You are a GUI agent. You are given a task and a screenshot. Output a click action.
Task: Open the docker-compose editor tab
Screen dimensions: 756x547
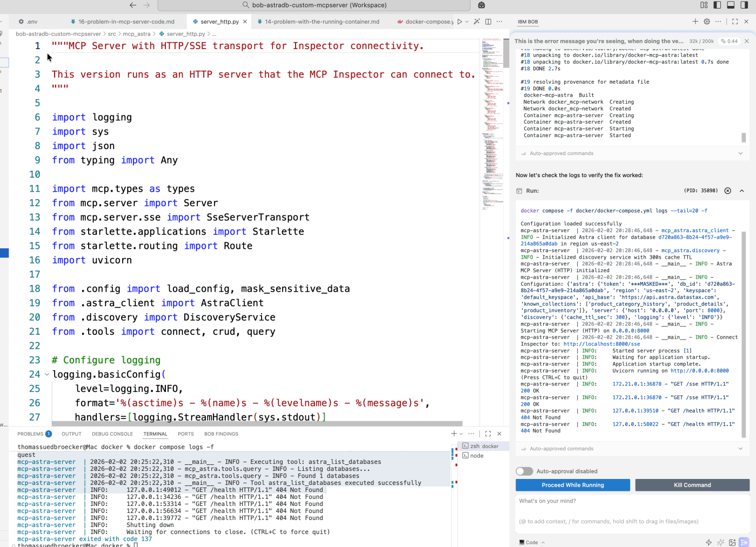tap(429, 22)
